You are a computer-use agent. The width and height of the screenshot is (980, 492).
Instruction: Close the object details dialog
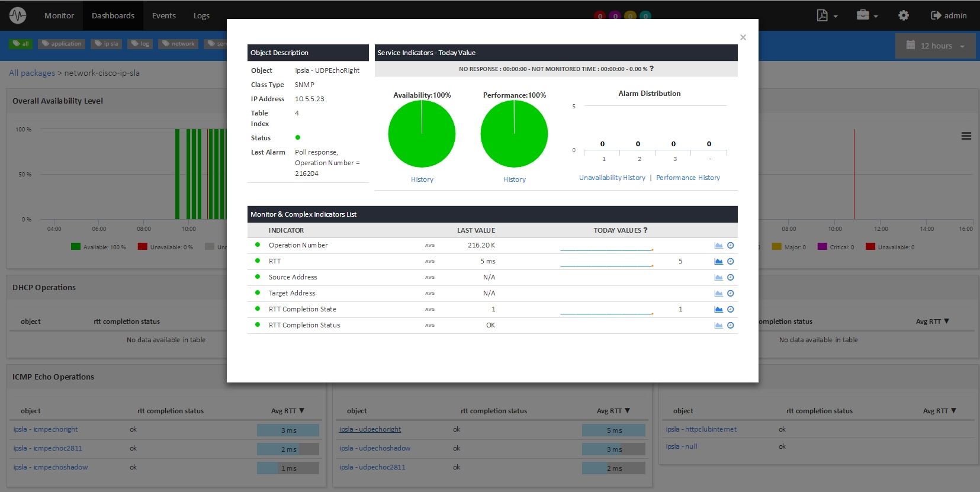743,37
